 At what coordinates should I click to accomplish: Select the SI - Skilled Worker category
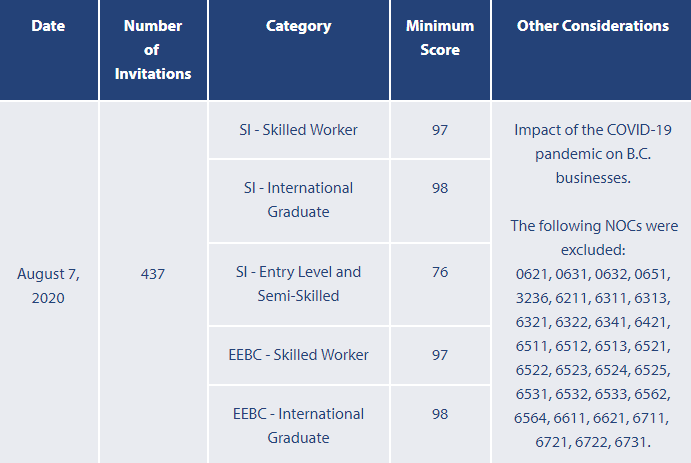tap(298, 130)
